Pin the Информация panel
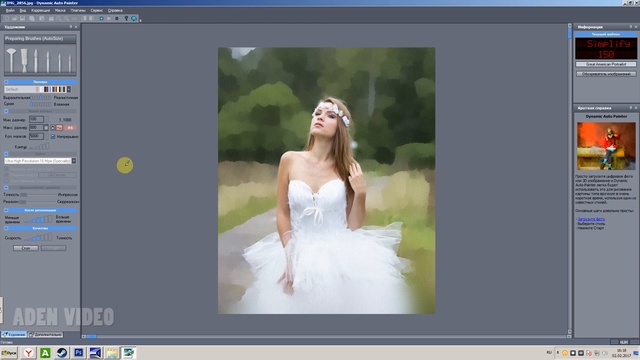The image size is (640, 360). pyautogui.click(x=631, y=27)
